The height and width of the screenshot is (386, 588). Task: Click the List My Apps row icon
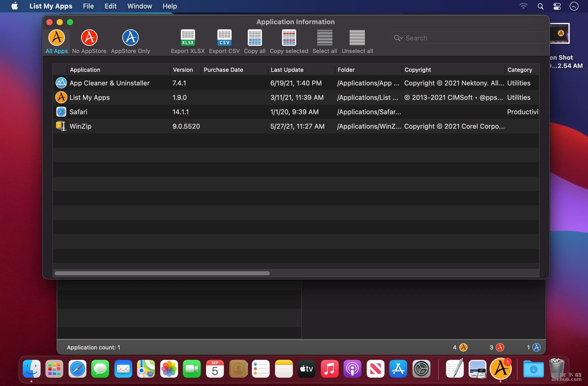(61, 97)
